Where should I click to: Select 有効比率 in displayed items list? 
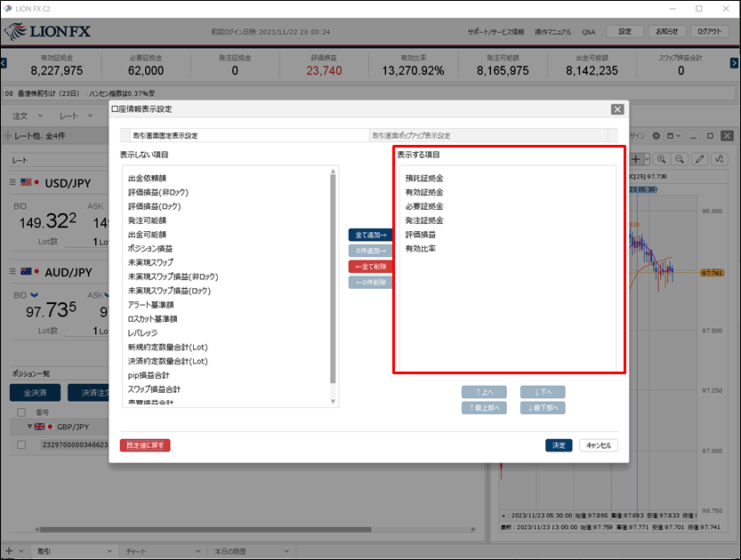tap(421, 248)
